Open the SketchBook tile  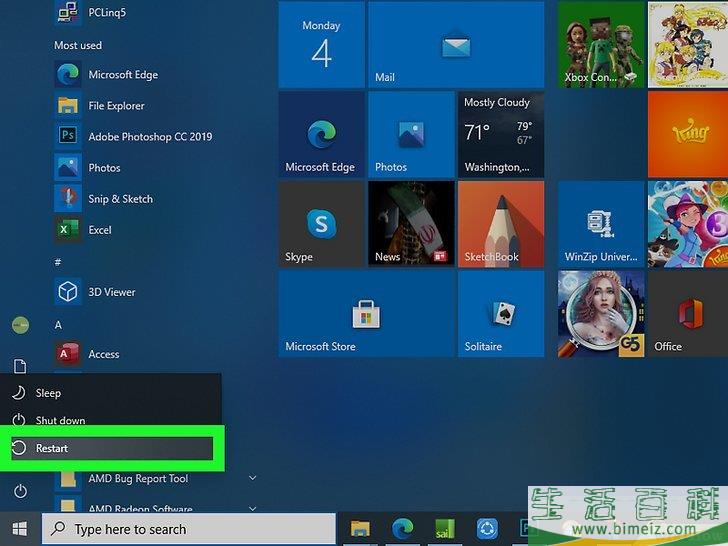pos(501,224)
